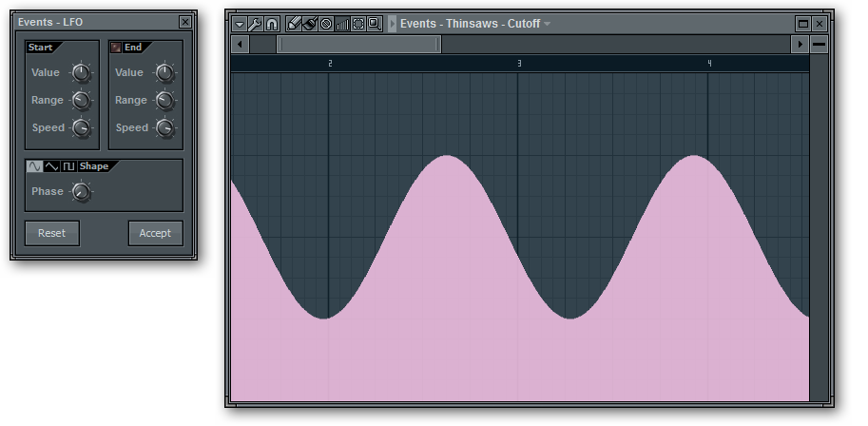Select the zoom magnifier tool
The width and height of the screenshot is (868, 426).
click(x=375, y=24)
